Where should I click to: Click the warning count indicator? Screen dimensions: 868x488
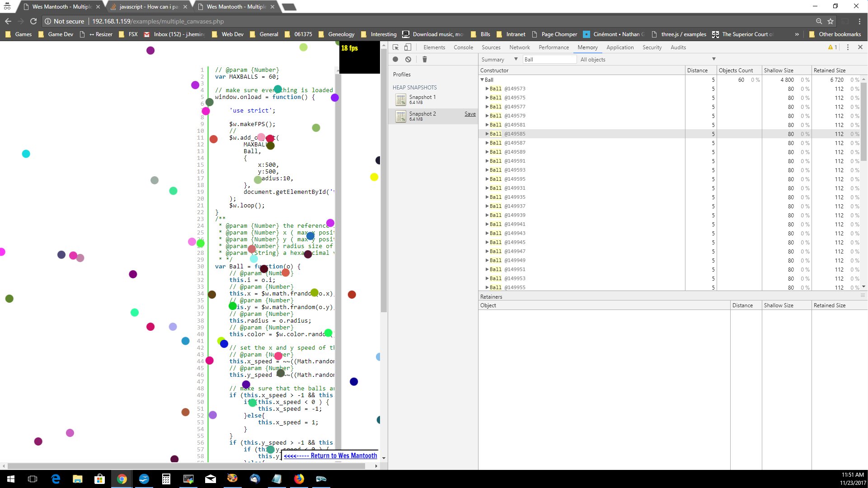pos(832,47)
